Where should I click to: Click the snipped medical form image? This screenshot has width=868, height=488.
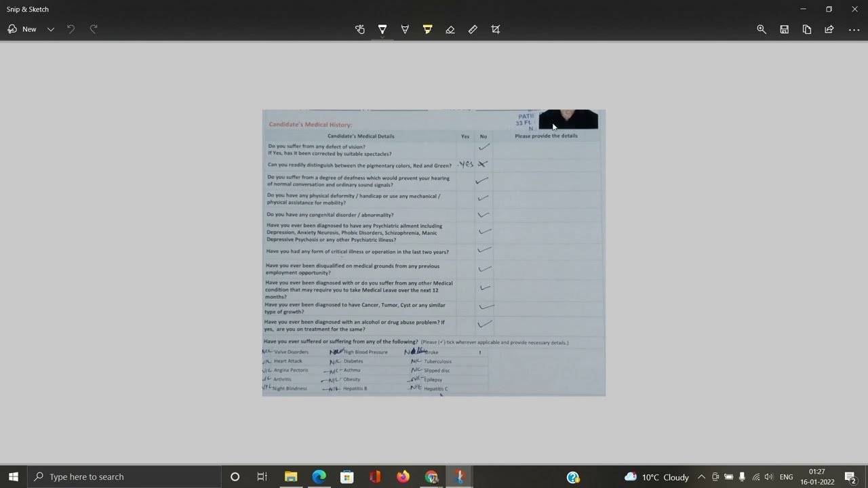coord(434,253)
